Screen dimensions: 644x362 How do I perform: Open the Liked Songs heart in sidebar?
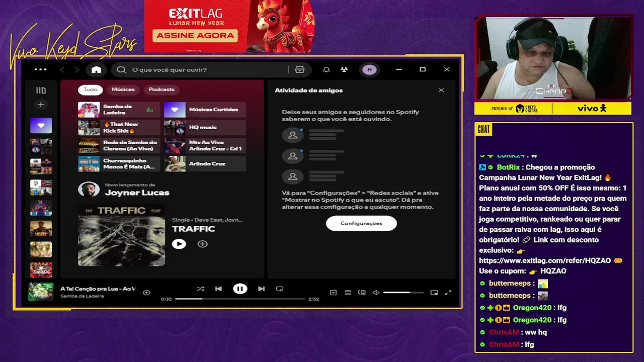point(41,125)
